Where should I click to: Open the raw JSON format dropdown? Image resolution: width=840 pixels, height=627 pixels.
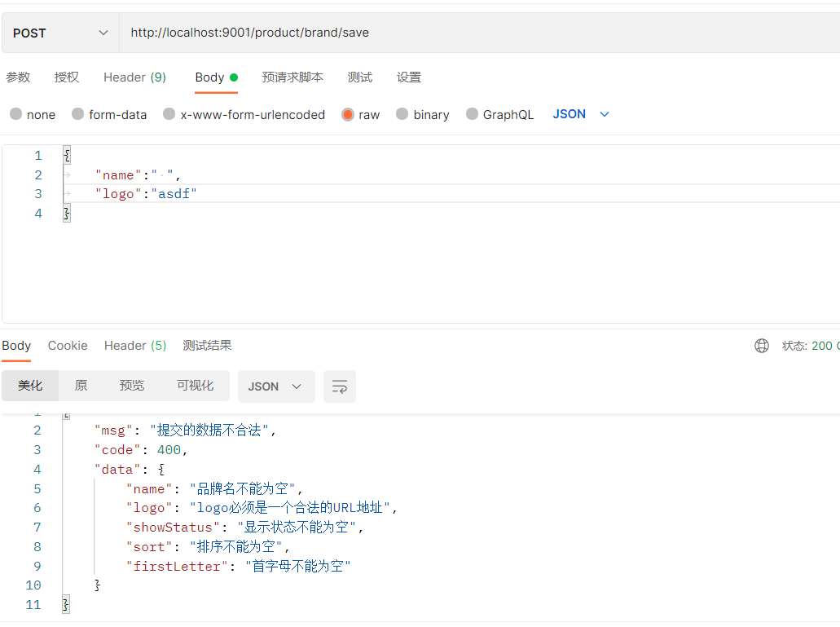[581, 114]
